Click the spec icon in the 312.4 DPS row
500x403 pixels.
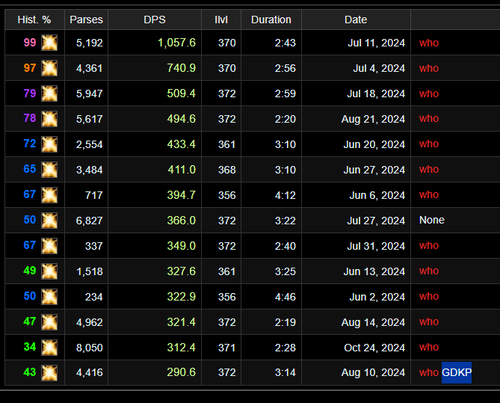tap(49, 348)
